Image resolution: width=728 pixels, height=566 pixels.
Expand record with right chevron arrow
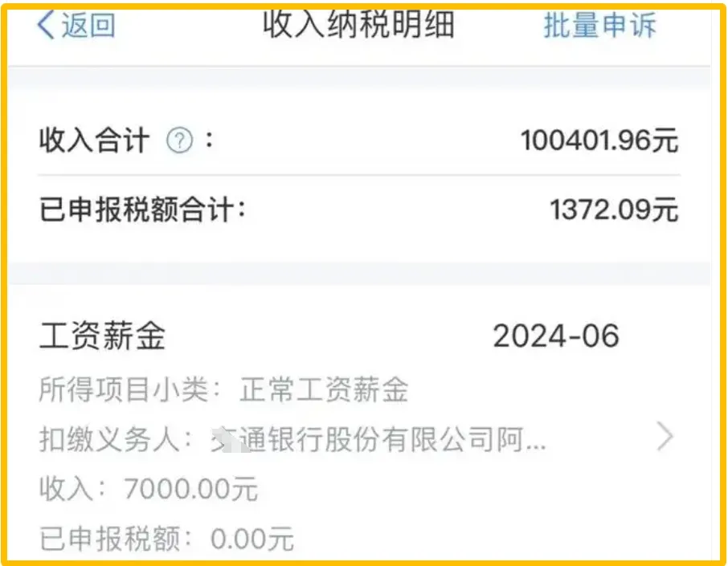pyautogui.click(x=665, y=436)
